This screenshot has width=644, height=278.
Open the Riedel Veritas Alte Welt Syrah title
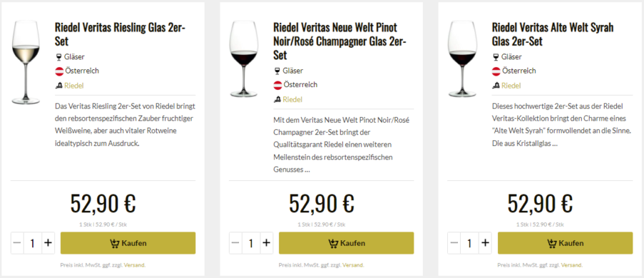coord(553,34)
